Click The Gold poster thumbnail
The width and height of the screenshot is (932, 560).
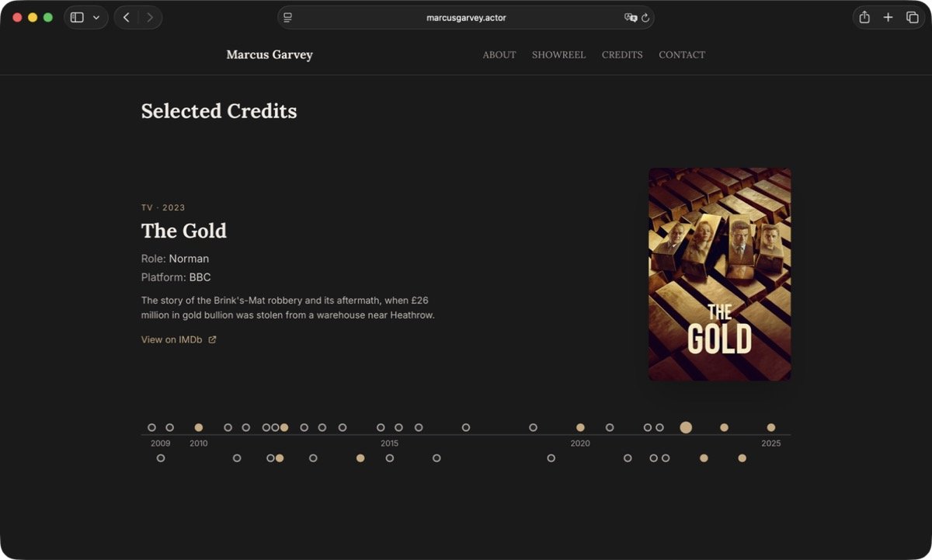(719, 273)
